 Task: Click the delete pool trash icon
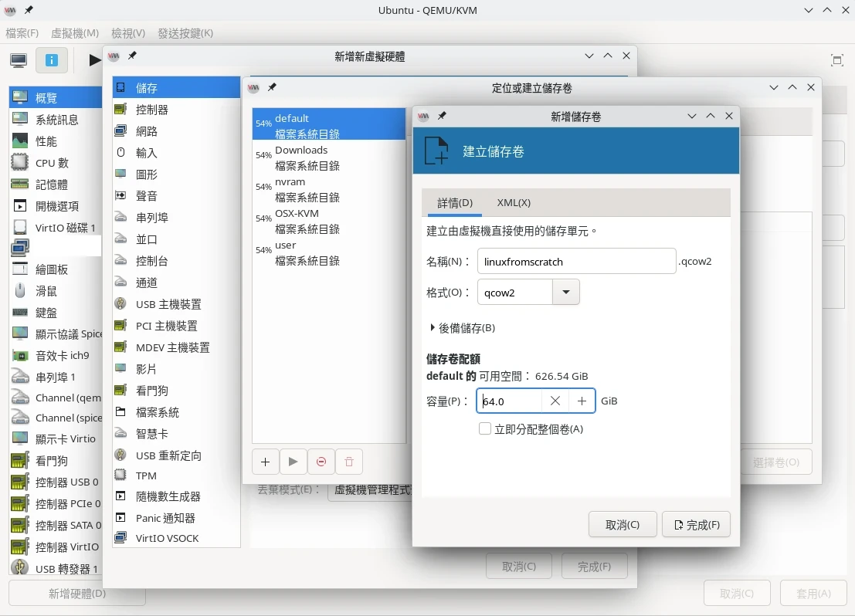click(x=348, y=462)
